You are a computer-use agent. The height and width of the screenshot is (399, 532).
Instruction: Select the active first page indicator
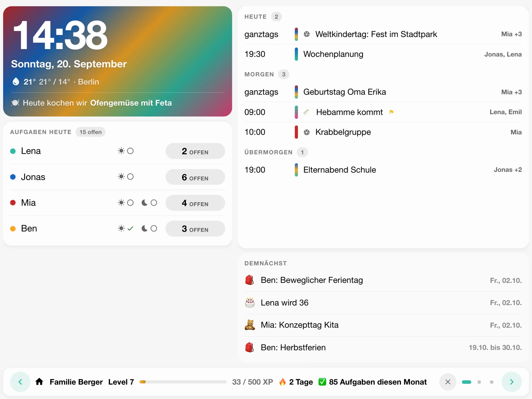[467, 382]
